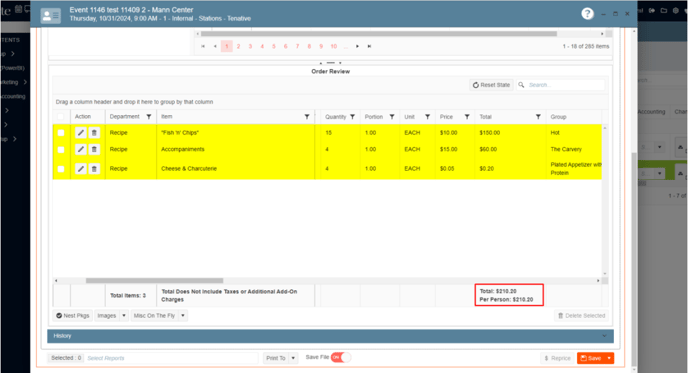
Task: Go to page 10
Action: (333, 46)
